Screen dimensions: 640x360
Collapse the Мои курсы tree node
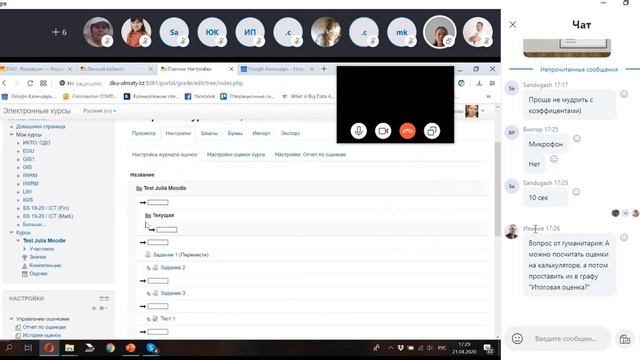pyautogui.click(x=12, y=134)
